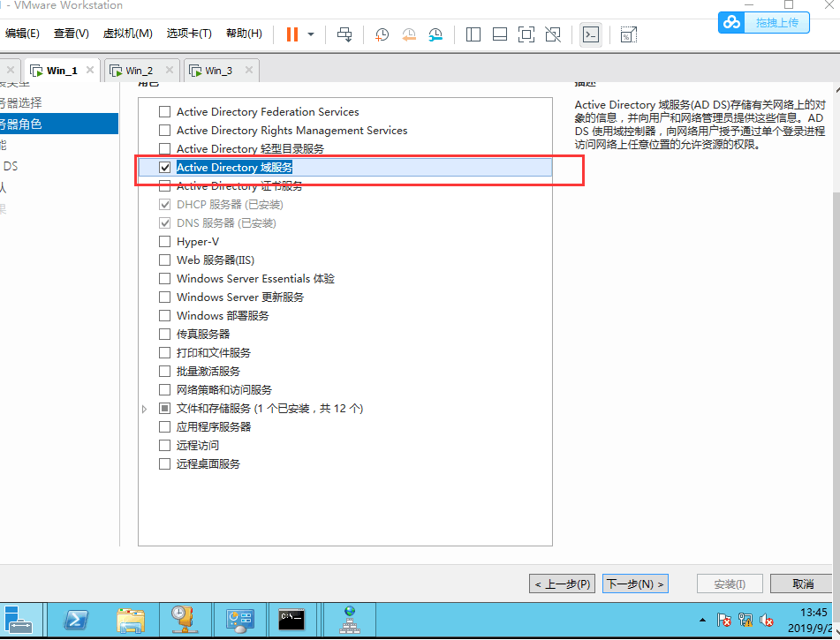
Task: Click the console view toolbar icon
Action: click(x=591, y=34)
